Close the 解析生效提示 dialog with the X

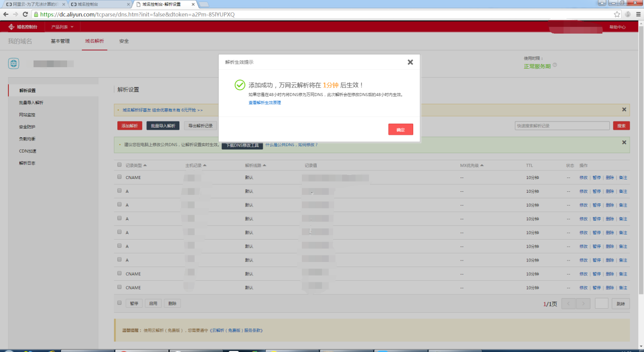(x=410, y=62)
